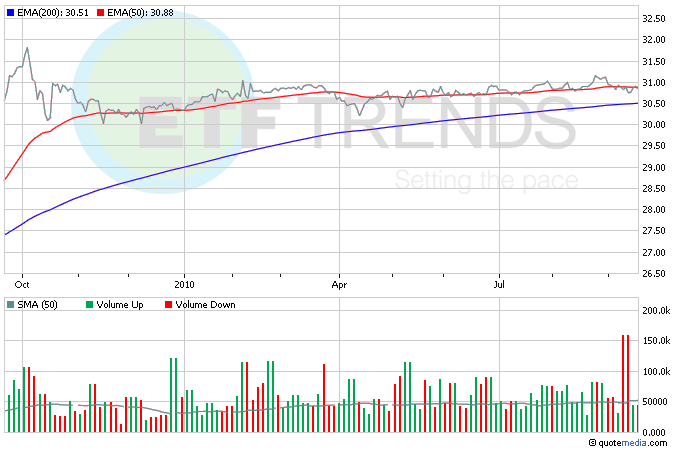Click the 31.50 price axis label
This screenshot has height=450, width=673.
654,61
